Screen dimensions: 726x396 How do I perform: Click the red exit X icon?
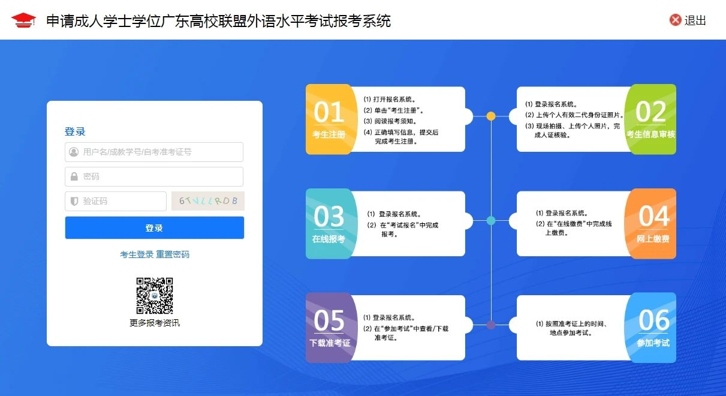click(x=676, y=20)
